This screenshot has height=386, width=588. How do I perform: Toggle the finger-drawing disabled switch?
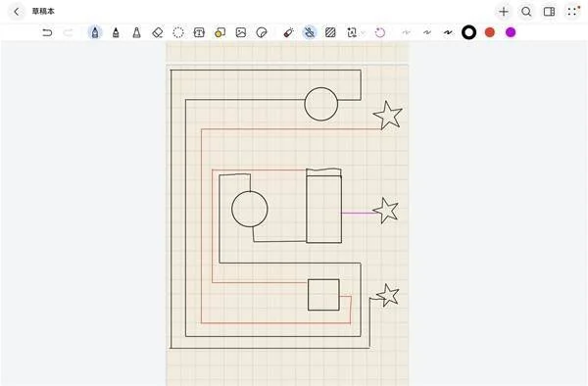(x=310, y=32)
